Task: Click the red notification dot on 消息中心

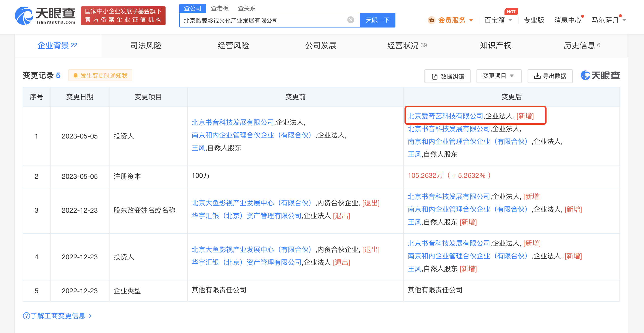Action: click(x=583, y=16)
